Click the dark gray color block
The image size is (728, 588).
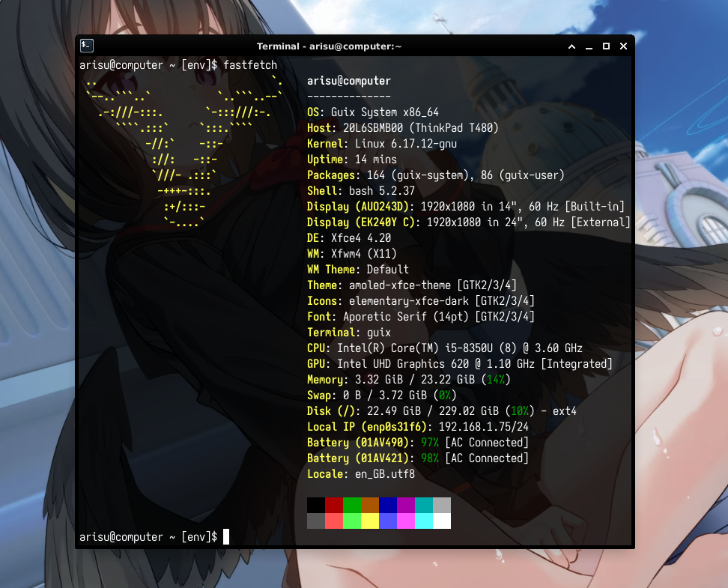(316, 521)
